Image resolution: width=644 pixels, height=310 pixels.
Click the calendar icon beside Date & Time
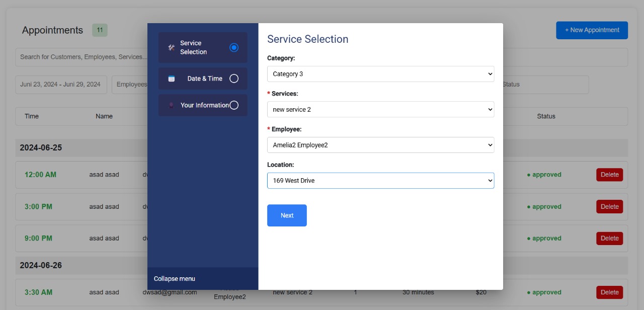(171, 79)
